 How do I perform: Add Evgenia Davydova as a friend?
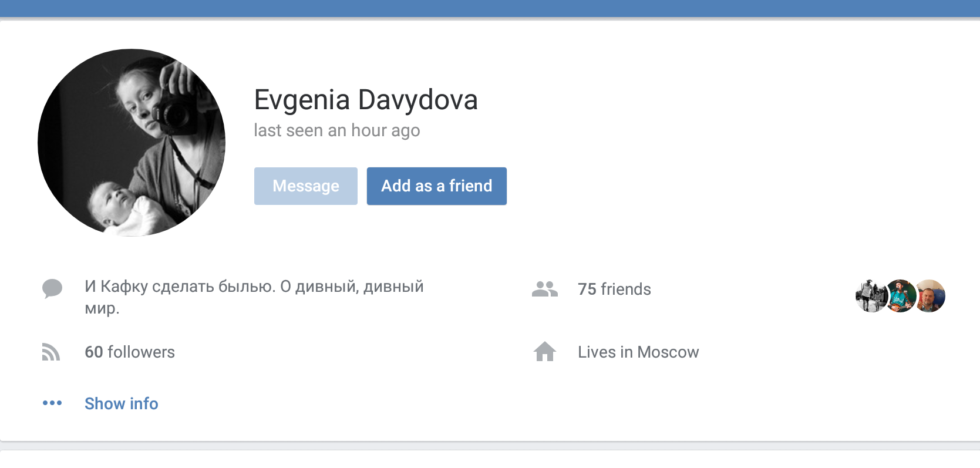click(436, 186)
